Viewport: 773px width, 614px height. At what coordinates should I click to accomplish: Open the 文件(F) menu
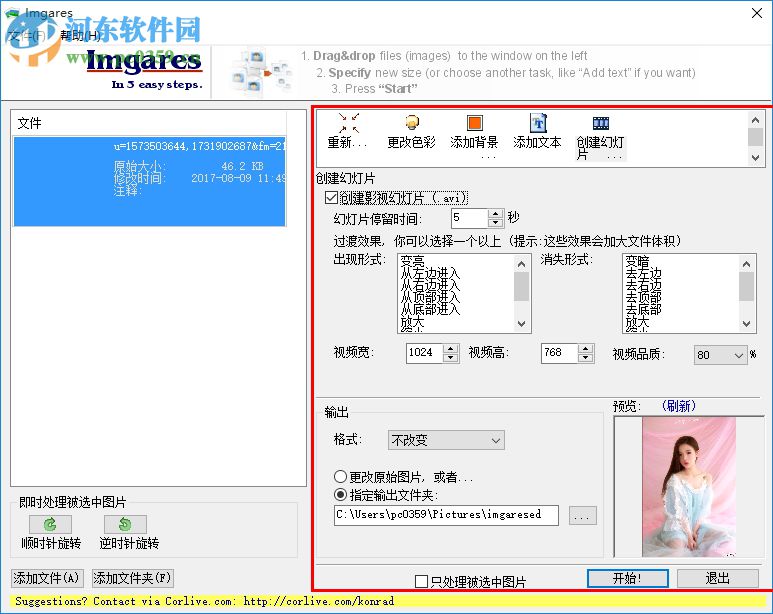(26, 35)
